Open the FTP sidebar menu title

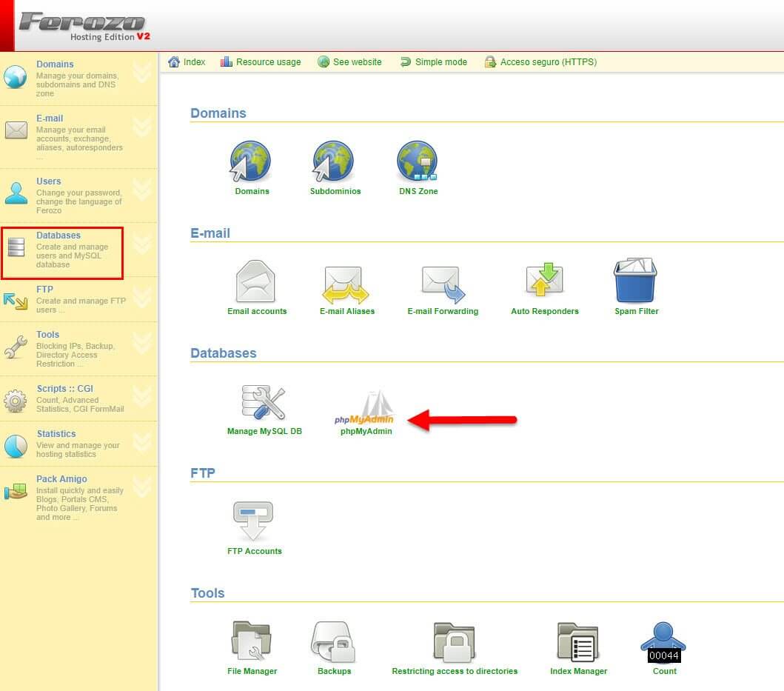tap(44, 289)
